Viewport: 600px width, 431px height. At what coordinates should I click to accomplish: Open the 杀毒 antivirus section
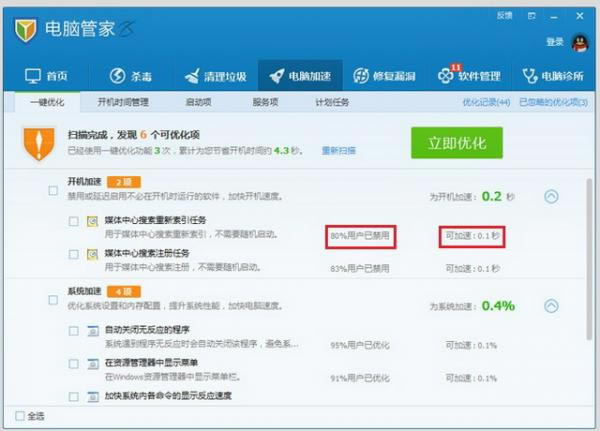point(132,76)
